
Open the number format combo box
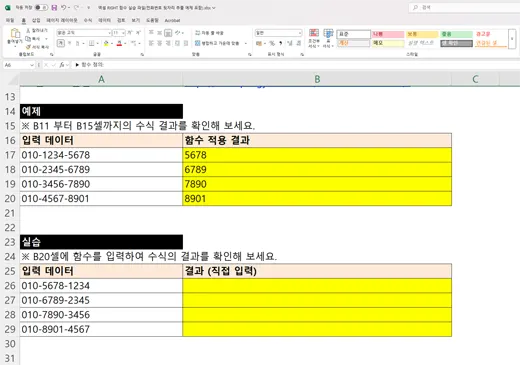(x=279, y=33)
